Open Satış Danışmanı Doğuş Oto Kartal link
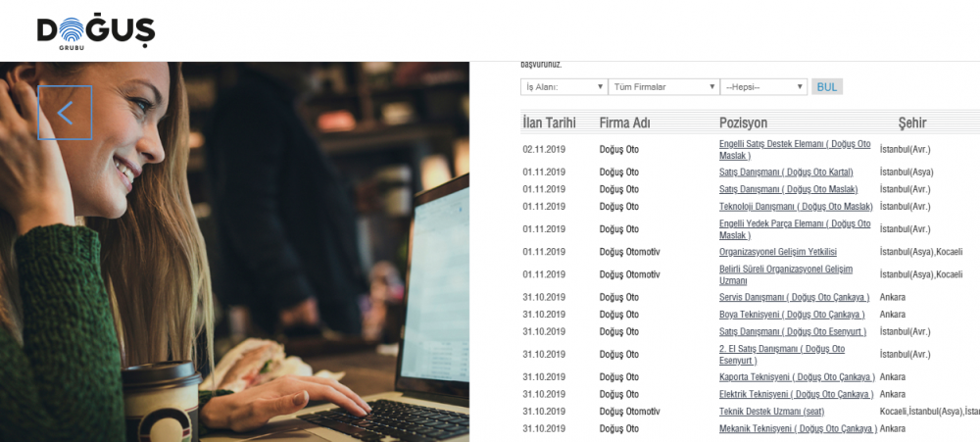The height and width of the screenshot is (442, 980). tap(786, 172)
